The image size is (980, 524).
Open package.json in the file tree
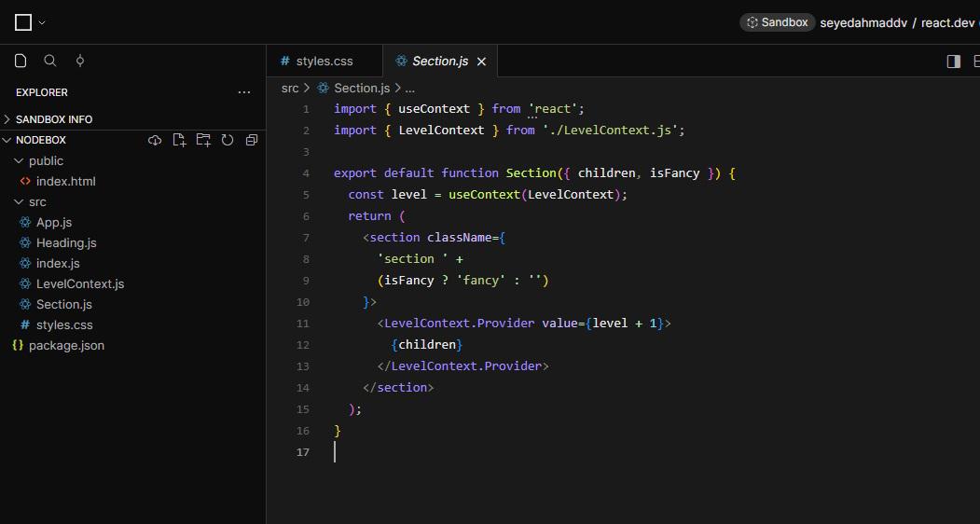tap(66, 346)
